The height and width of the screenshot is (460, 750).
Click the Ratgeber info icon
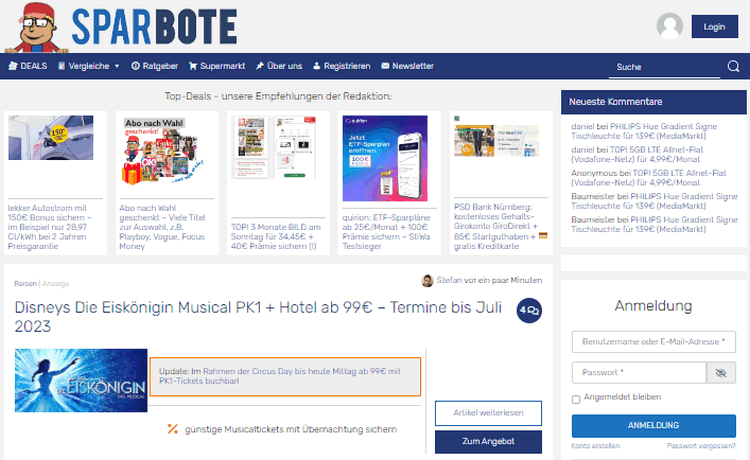(x=135, y=66)
